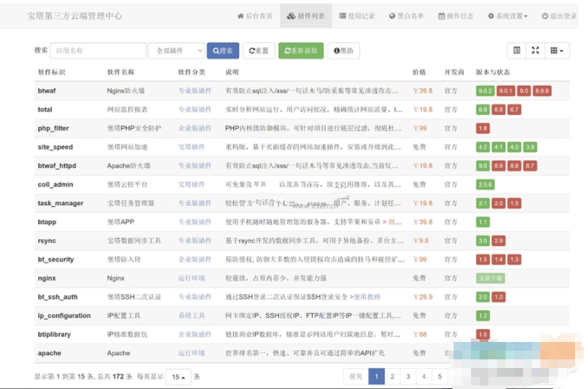588x389 pixels.
Task: Click the fullscreen expand icon
Action: pos(535,51)
